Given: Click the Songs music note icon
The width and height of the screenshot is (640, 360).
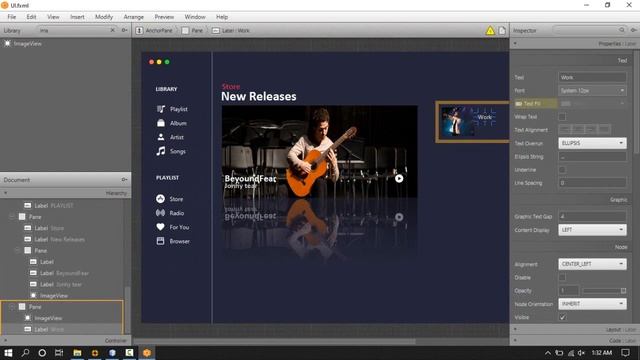Looking at the screenshot, I should [x=161, y=151].
